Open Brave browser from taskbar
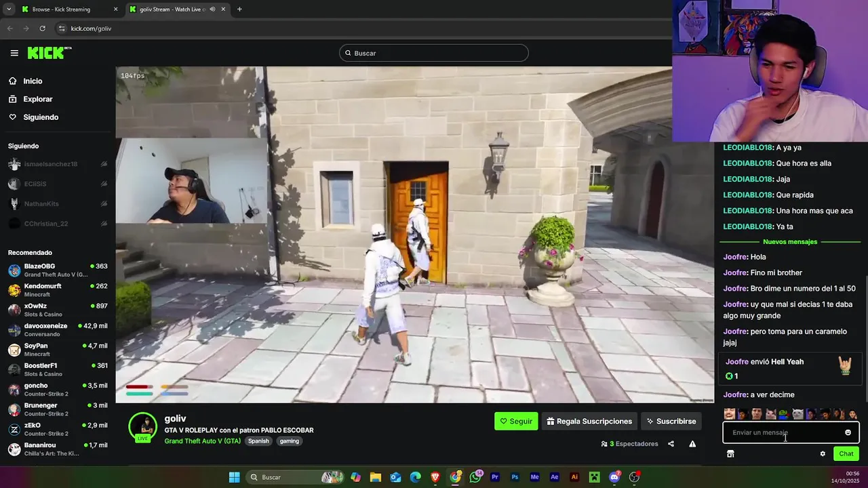 (x=435, y=477)
